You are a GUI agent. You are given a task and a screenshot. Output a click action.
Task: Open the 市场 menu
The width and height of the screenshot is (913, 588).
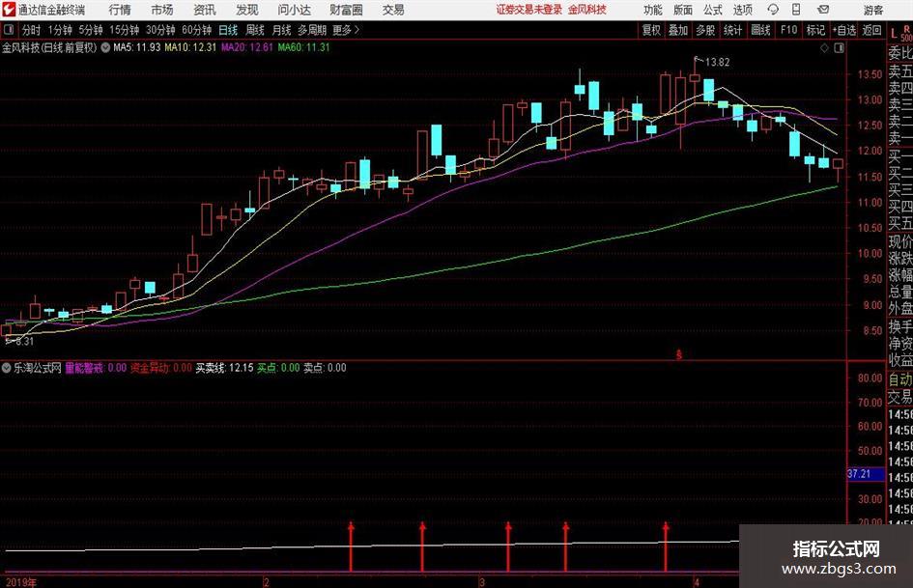pyautogui.click(x=162, y=10)
